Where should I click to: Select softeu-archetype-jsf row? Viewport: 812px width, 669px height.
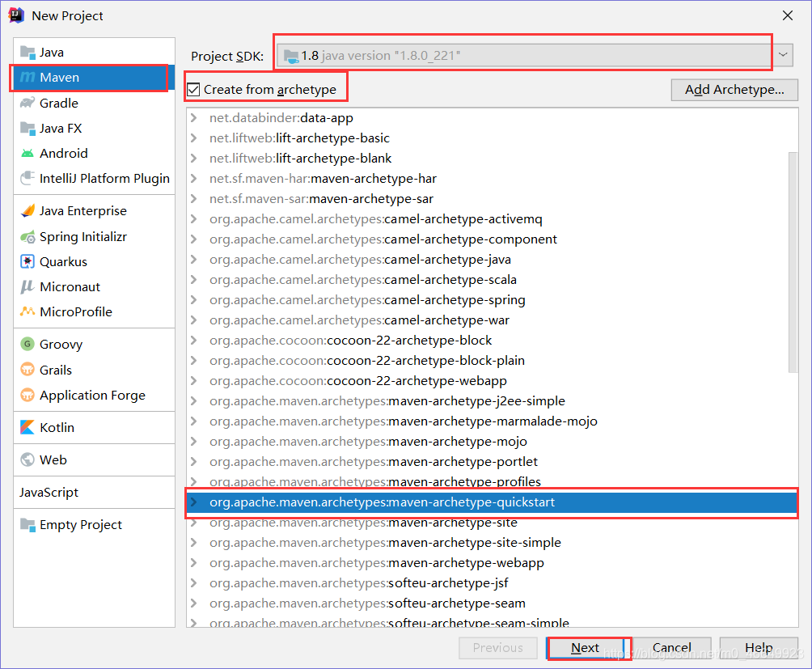pyautogui.click(x=492, y=582)
